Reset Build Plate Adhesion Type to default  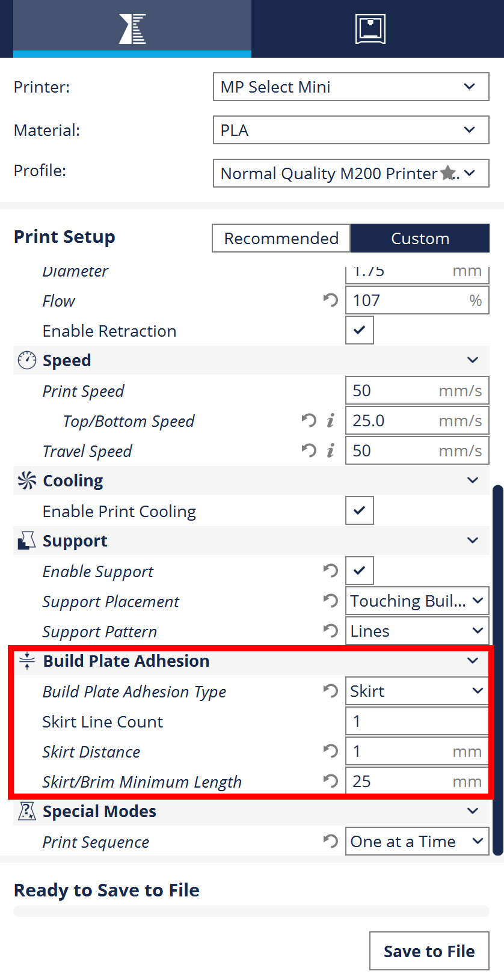click(x=330, y=691)
